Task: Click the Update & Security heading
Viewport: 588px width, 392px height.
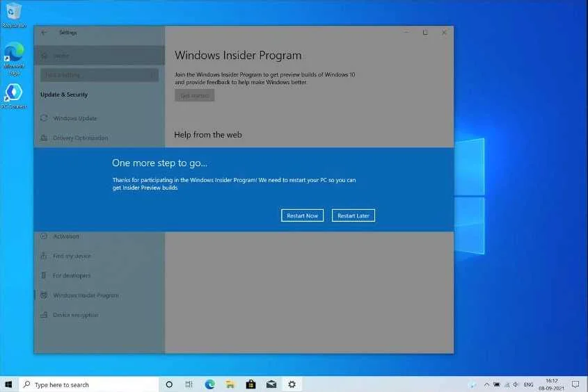Action: pos(64,95)
